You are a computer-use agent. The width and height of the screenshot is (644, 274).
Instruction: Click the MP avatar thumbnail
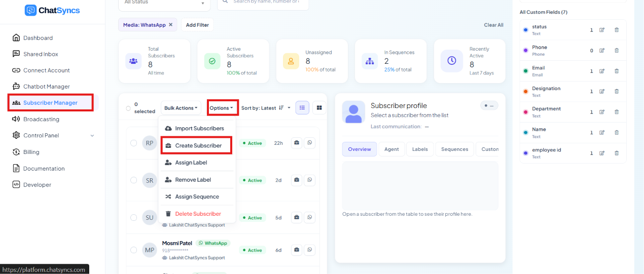pos(150,250)
